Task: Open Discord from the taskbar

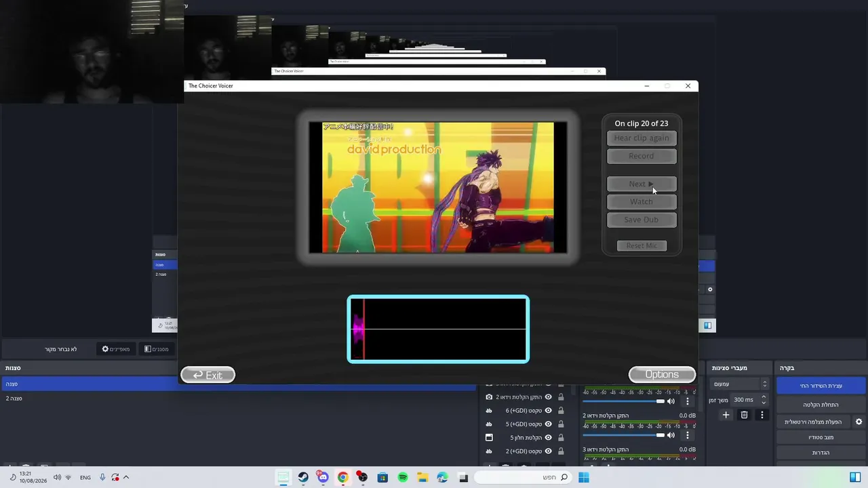Action: pyautogui.click(x=323, y=478)
